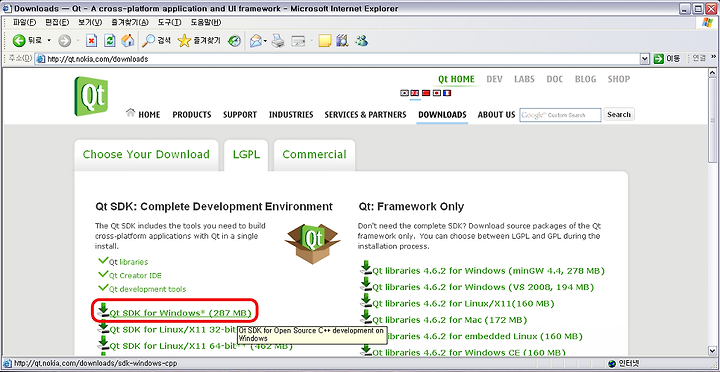Open the SHOP top navigation link
The width and height of the screenshot is (720, 372).
pyautogui.click(x=619, y=79)
